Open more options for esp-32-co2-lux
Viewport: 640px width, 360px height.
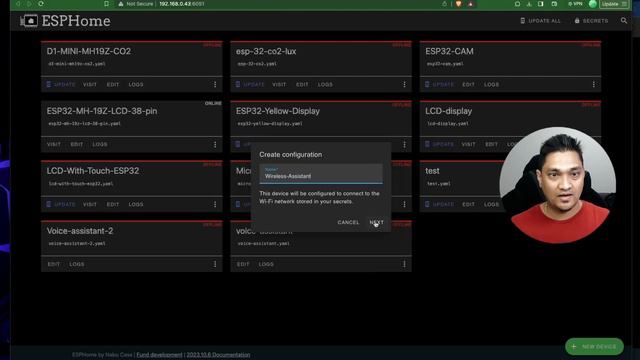point(404,84)
